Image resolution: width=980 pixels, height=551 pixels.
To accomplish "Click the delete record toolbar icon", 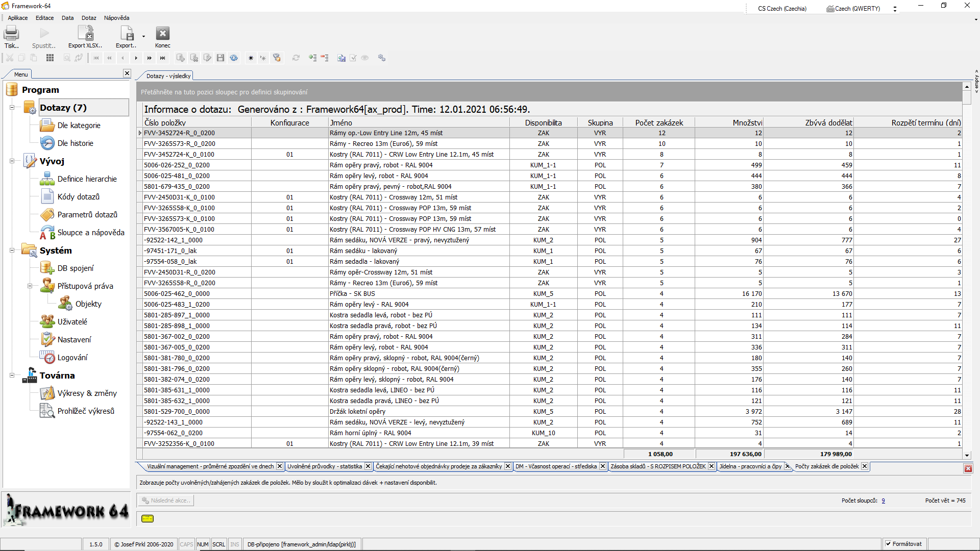I will tap(194, 58).
